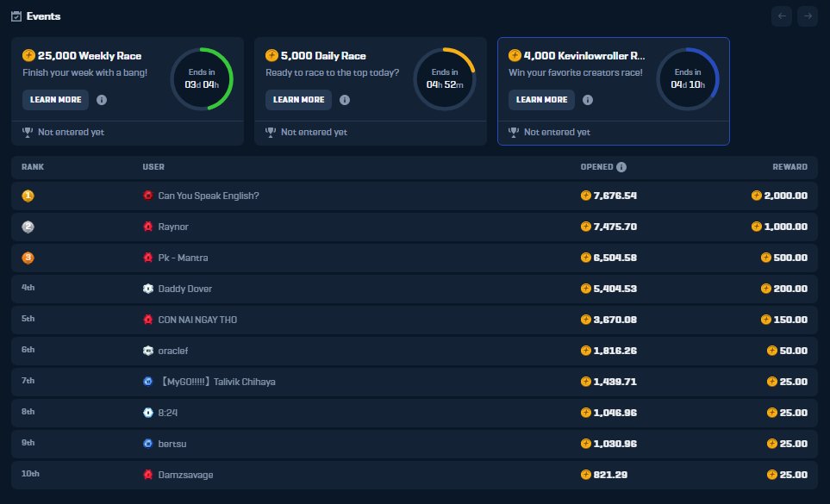830x504 pixels.
Task: Click avatar badge next to Daddy Dover
Action: point(148,289)
